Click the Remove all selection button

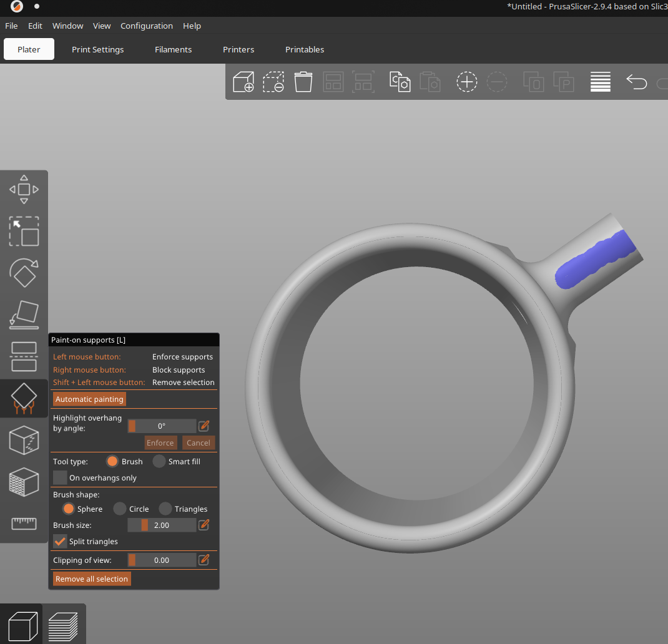[x=92, y=579]
